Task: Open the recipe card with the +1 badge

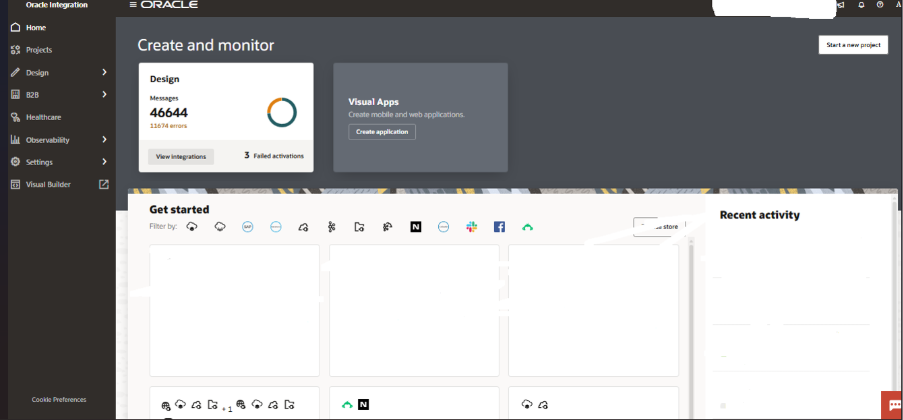Action: pos(234,403)
